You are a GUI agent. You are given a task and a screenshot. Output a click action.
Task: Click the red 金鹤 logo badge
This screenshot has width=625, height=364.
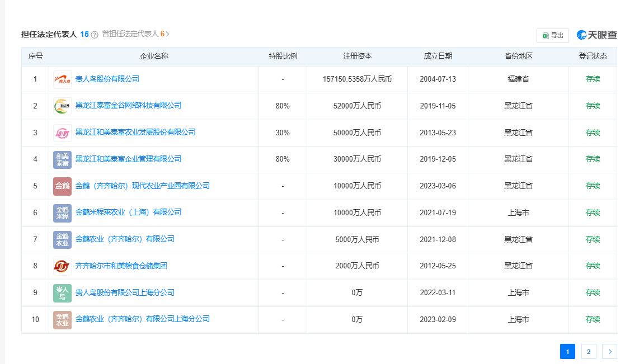click(x=62, y=186)
